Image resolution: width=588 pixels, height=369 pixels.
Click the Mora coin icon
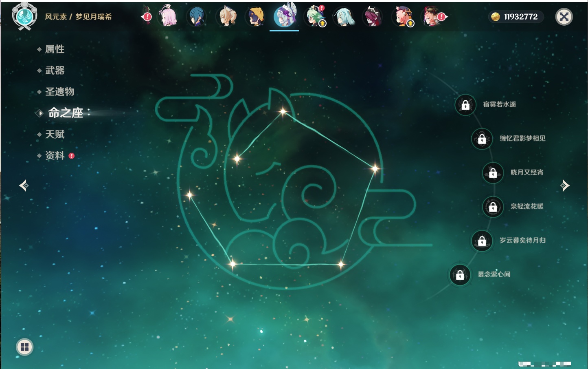(x=496, y=17)
